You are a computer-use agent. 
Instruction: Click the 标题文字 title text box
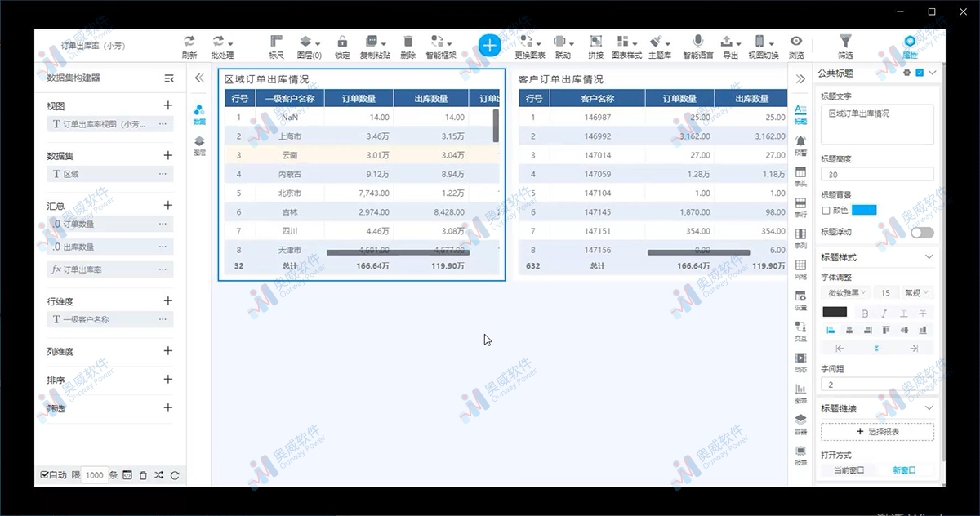(x=876, y=125)
